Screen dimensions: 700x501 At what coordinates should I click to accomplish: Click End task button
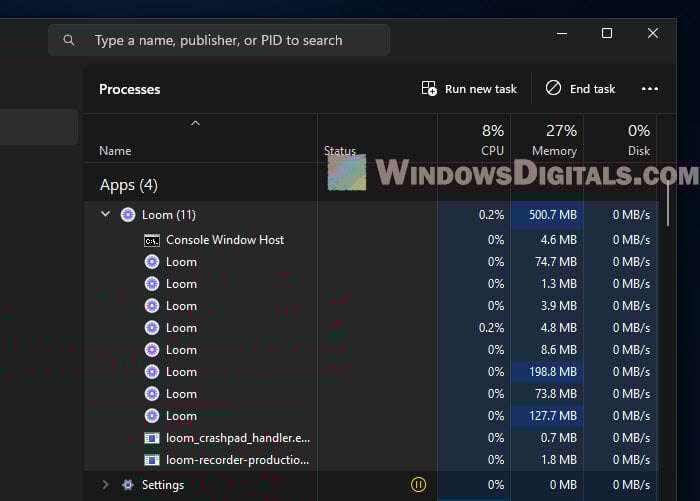point(580,89)
